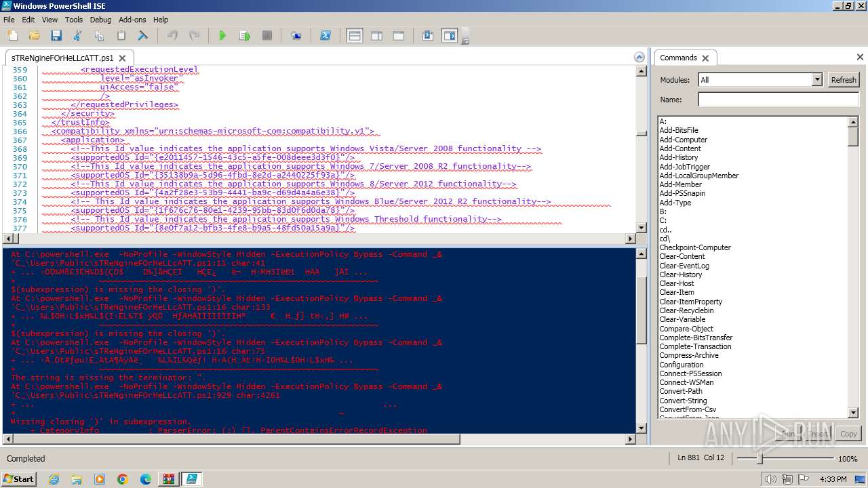Open Google Chrome from taskbar

point(122,479)
